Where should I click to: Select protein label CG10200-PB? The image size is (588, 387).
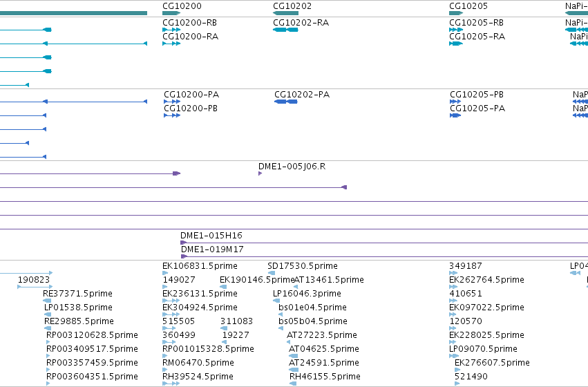191,108
